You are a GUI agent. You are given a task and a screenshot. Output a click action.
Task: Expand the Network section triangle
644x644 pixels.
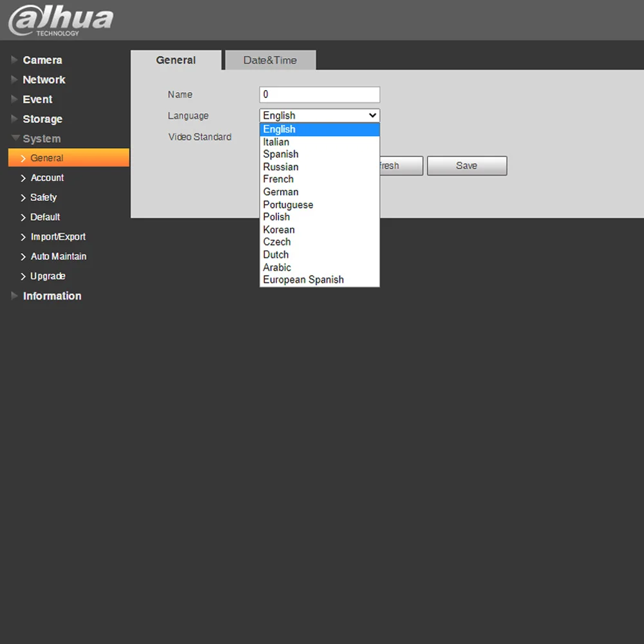(14, 80)
